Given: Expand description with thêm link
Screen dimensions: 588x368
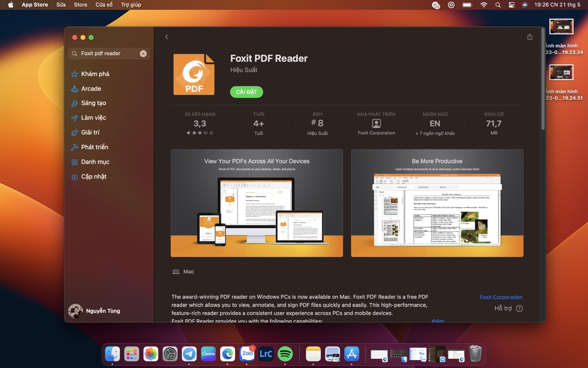Looking at the screenshot, I should click(x=437, y=320).
